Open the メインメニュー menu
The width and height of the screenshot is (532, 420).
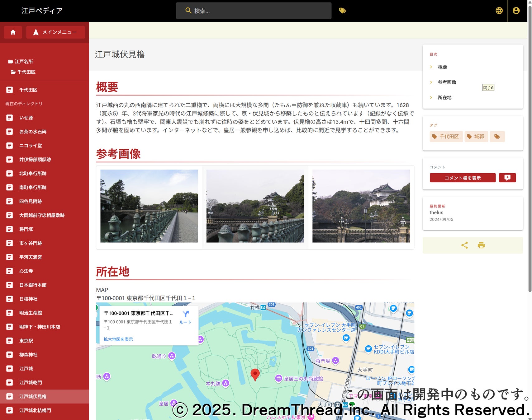[x=55, y=32]
